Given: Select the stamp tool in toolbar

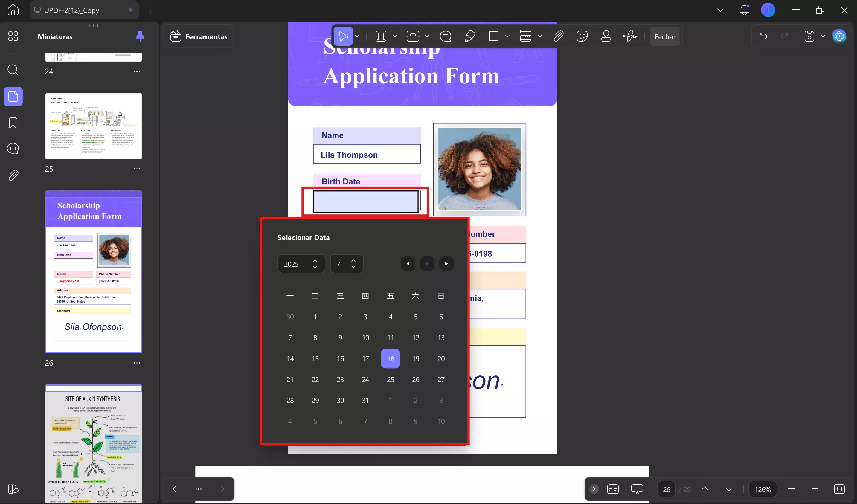Looking at the screenshot, I should (606, 36).
